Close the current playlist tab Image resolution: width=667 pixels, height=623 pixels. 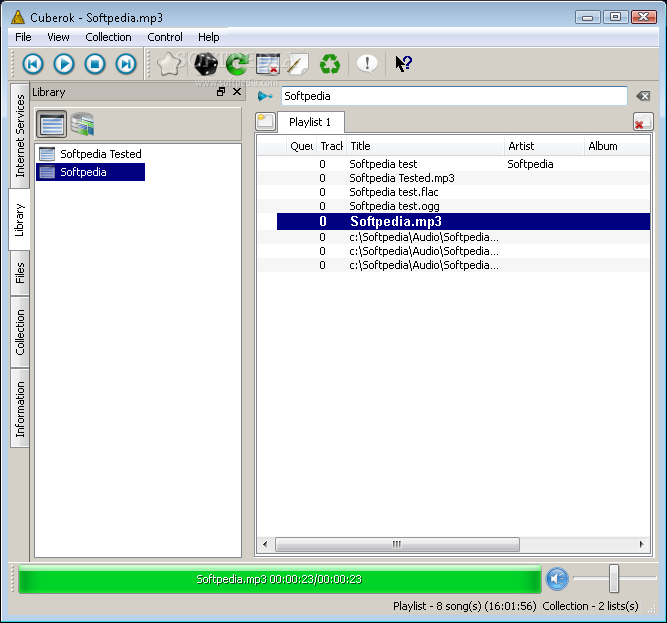(x=643, y=122)
